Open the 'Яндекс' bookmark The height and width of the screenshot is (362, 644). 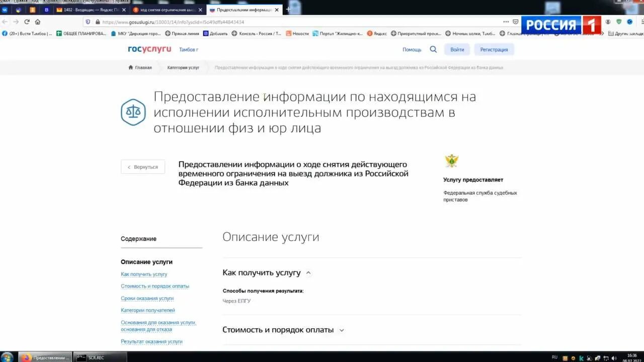[x=377, y=34]
